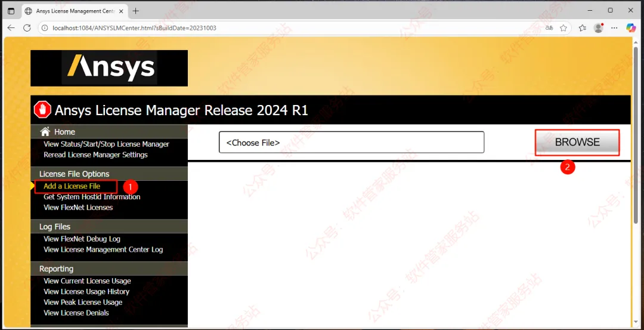This screenshot has height=330, width=644.
Task: Click the Ansys logo
Action: (x=109, y=68)
